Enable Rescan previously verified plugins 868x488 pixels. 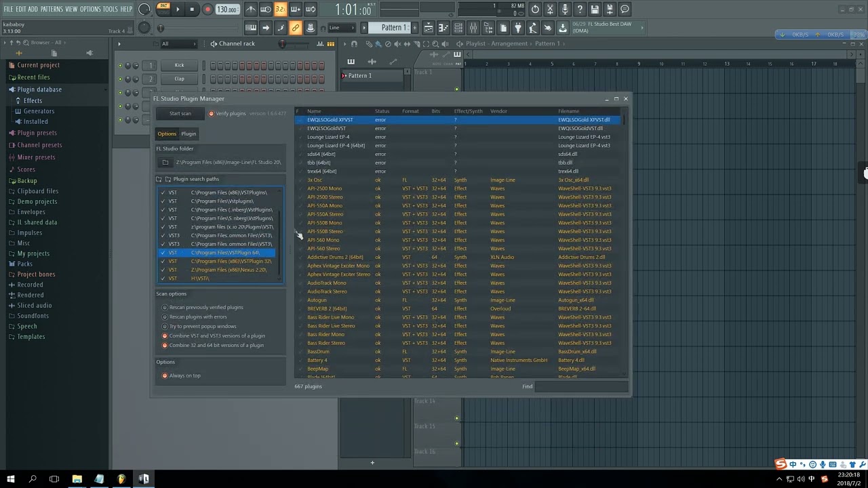(x=165, y=308)
